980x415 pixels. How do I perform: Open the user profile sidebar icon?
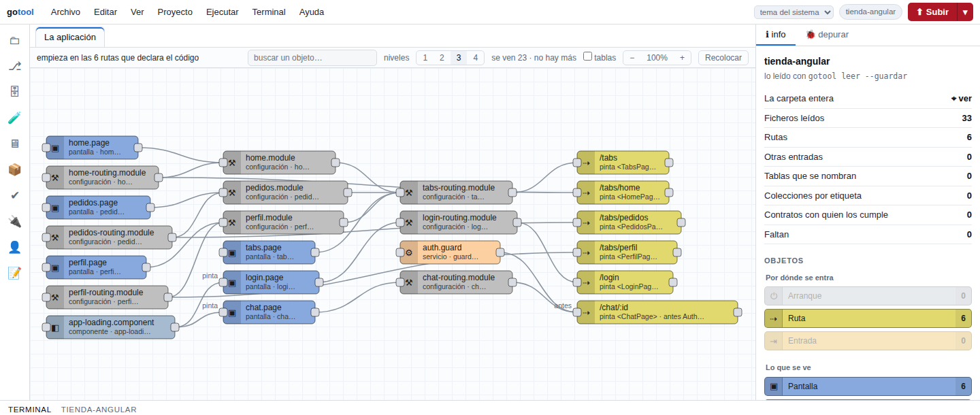14,247
